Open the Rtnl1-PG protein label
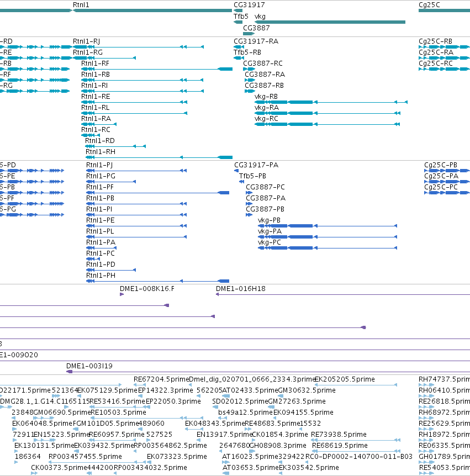The width and height of the screenshot is (470, 476). (x=101, y=176)
